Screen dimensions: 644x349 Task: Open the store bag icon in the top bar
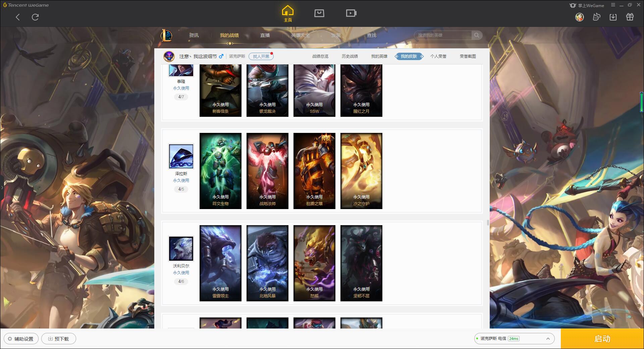(319, 13)
